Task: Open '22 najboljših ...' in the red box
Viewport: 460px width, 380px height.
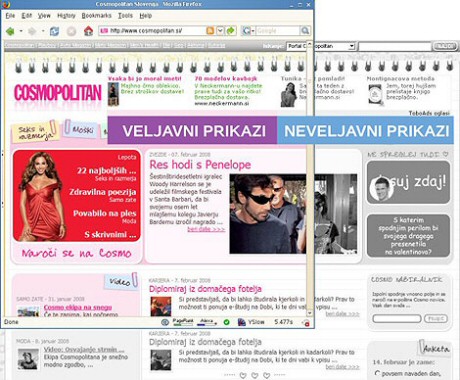Action: pyautogui.click(x=106, y=171)
